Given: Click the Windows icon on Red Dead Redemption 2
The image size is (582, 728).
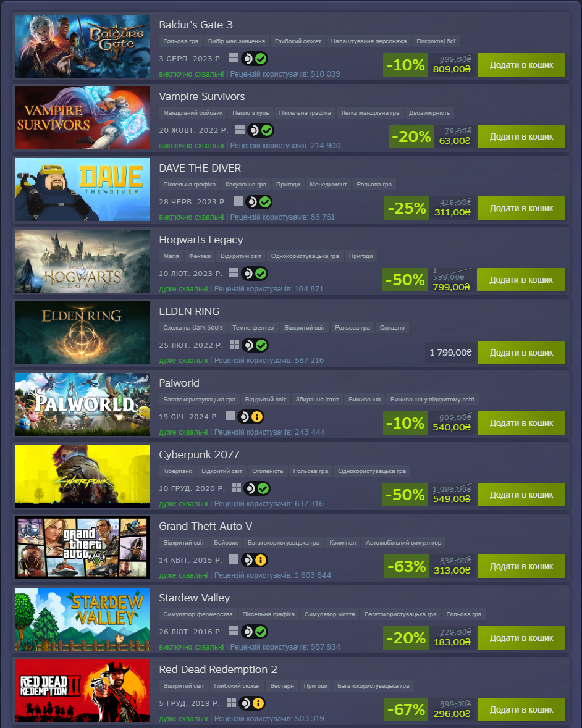Looking at the screenshot, I should pyautogui.click(x=231, y=703).
